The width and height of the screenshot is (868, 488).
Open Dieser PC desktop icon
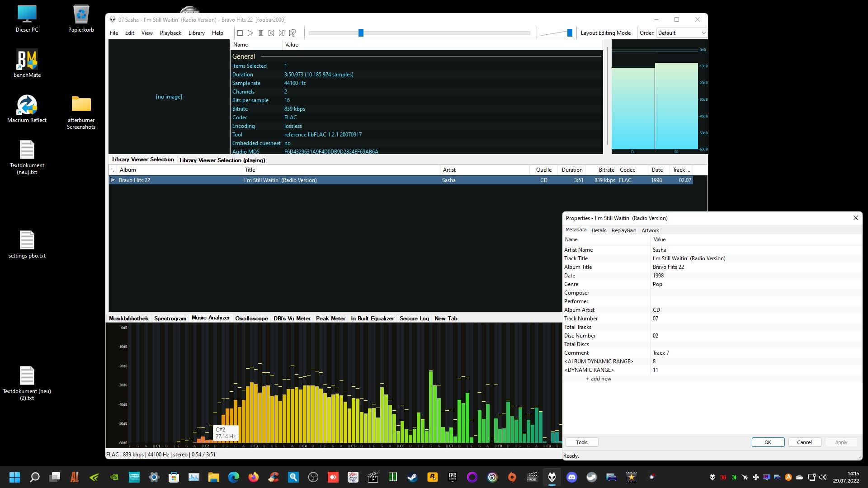(27, 19)
